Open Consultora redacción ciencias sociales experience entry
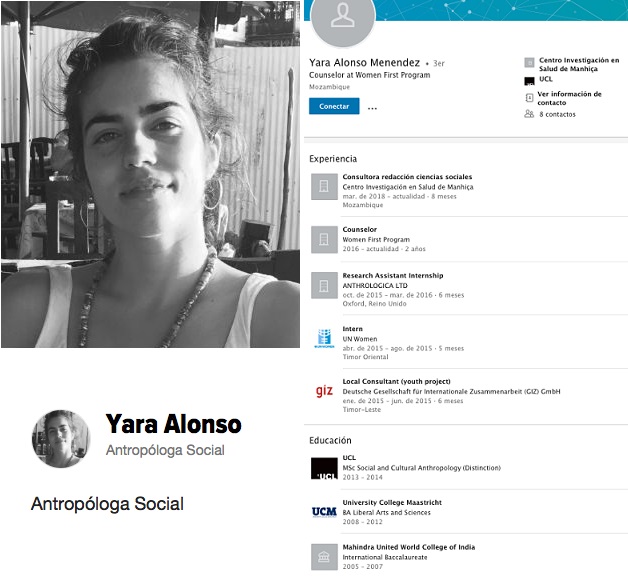The height and width of the screenshot is (581, 628). [407, 177]
